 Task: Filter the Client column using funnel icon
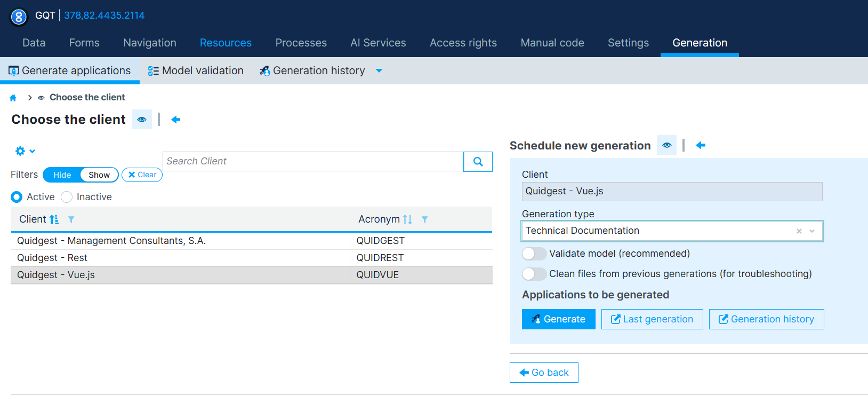coord(71,219)
